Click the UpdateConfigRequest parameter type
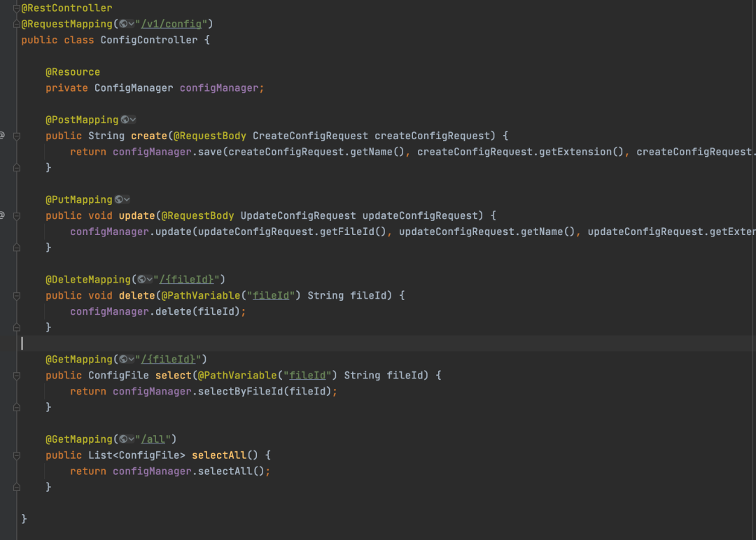Screen dimensions: 756x540 pyautogui.click(x=298, y=216)
